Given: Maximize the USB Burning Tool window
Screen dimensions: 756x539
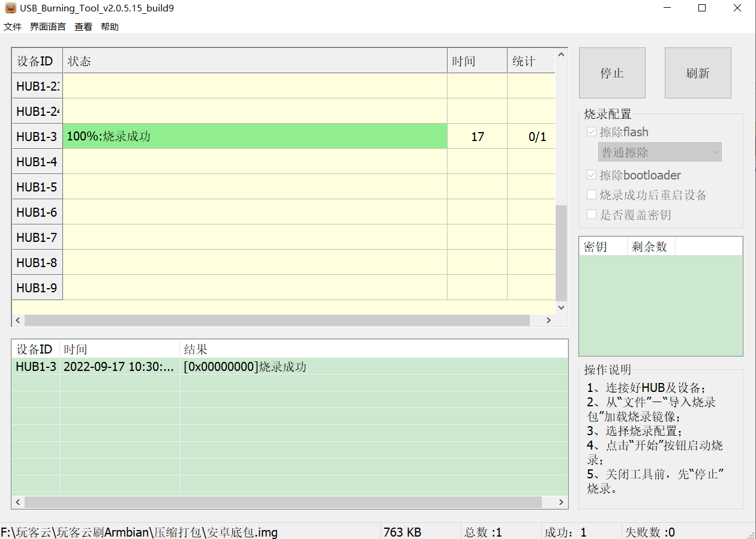Looking at the screenshot, I should click(702, 8).
